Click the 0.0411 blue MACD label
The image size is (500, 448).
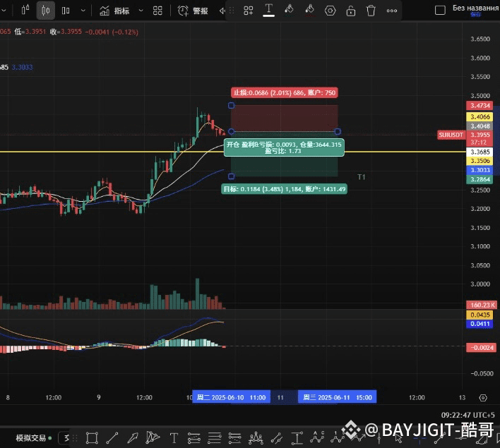click(480, 324)
